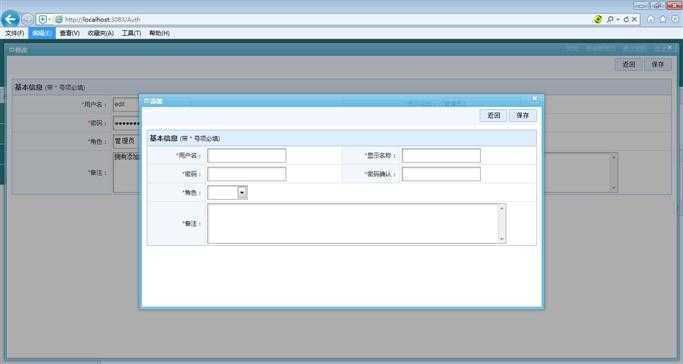Click 保存 button in front dialog
Viewport: 683px width, 364px height.
[x=522, y=115]
